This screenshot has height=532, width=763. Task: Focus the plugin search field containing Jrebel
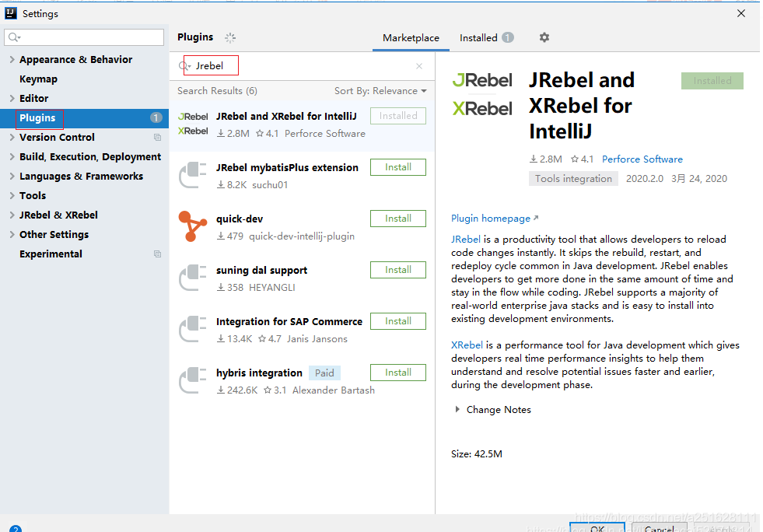302,65
